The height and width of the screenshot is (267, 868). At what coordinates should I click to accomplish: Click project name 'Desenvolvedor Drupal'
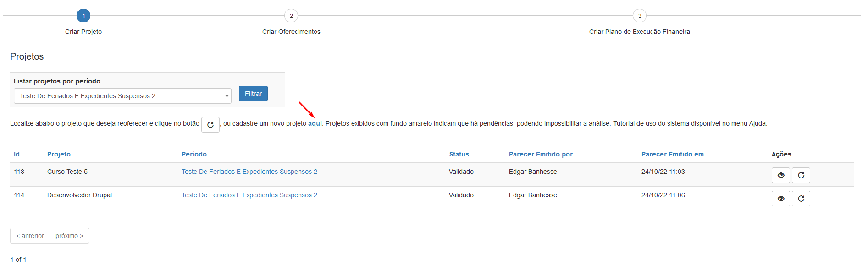pos(79,195)
